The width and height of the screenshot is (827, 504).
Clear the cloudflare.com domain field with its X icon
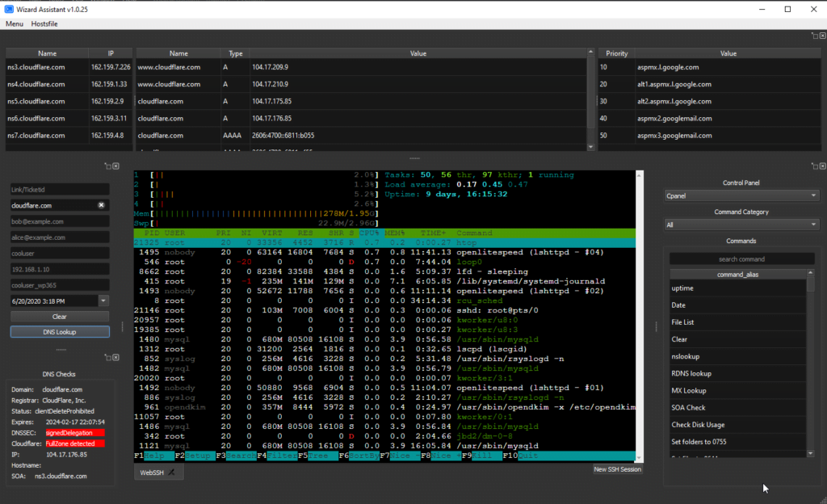coord(101,205)
